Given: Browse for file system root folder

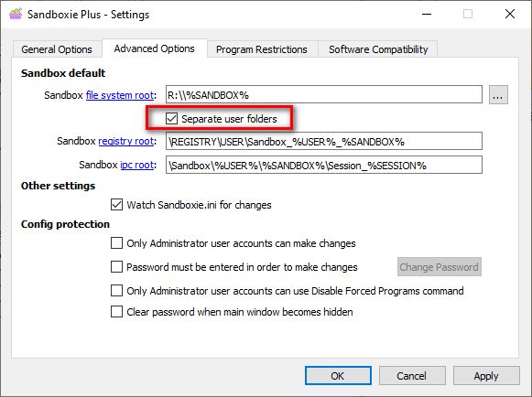Looking at the screenshot, I should [x=498, y=95].
